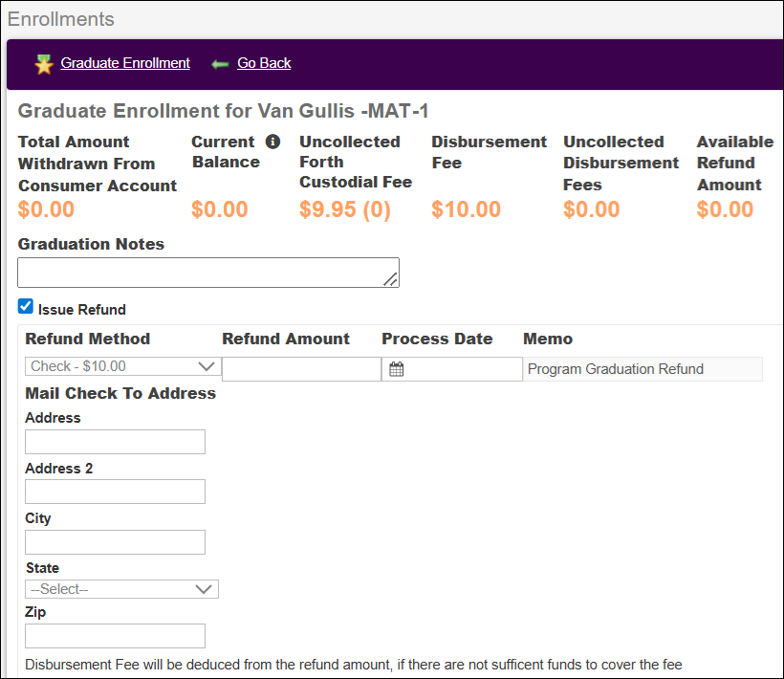
Task: Click into the Graduation Notes text area
Action: point(208,273)
